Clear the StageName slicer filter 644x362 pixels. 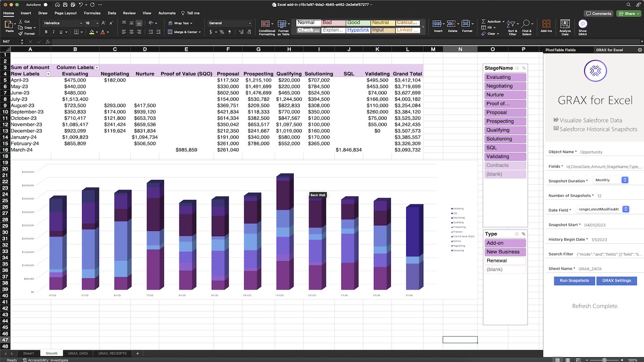(523, 68)
